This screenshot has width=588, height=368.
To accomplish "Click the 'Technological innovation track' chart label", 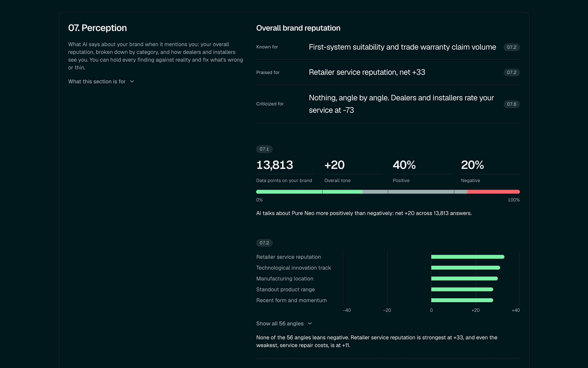I will pyautogui.click(x=294, y=268).
